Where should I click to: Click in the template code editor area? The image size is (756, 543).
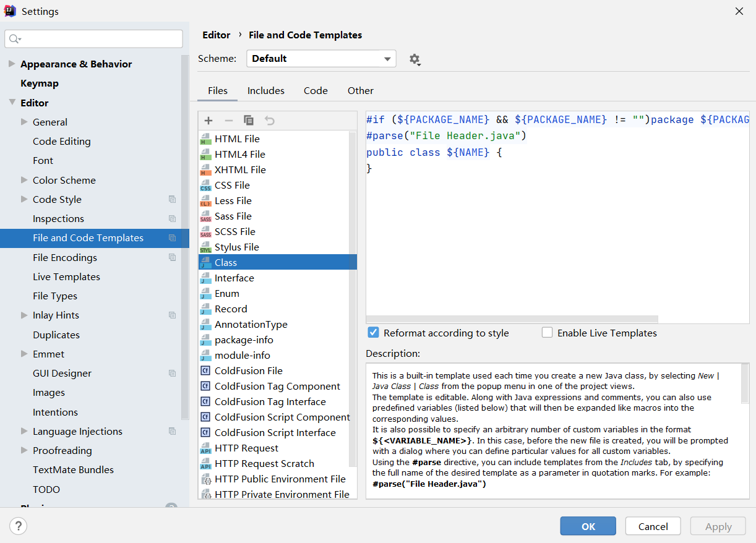tap(557, 217)
